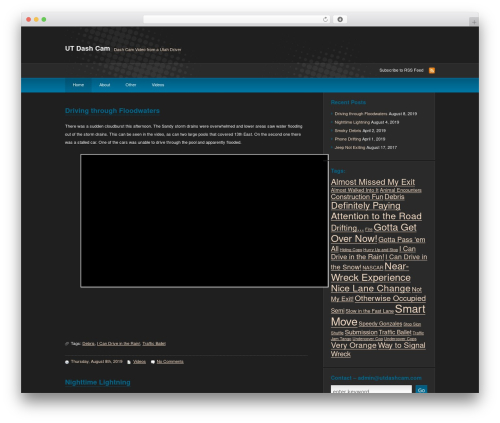Select tag Very Orange
The image size is (500, 423).
click(353, 346)
